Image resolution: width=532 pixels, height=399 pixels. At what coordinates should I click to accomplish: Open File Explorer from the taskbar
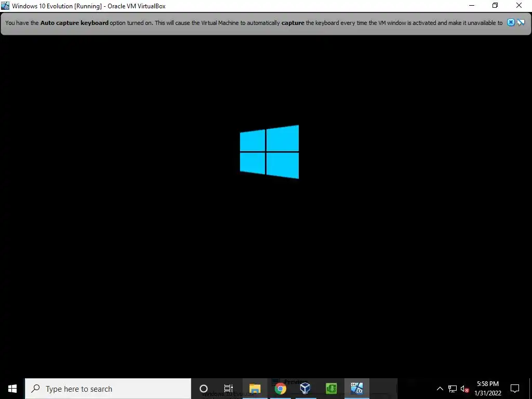255,389
